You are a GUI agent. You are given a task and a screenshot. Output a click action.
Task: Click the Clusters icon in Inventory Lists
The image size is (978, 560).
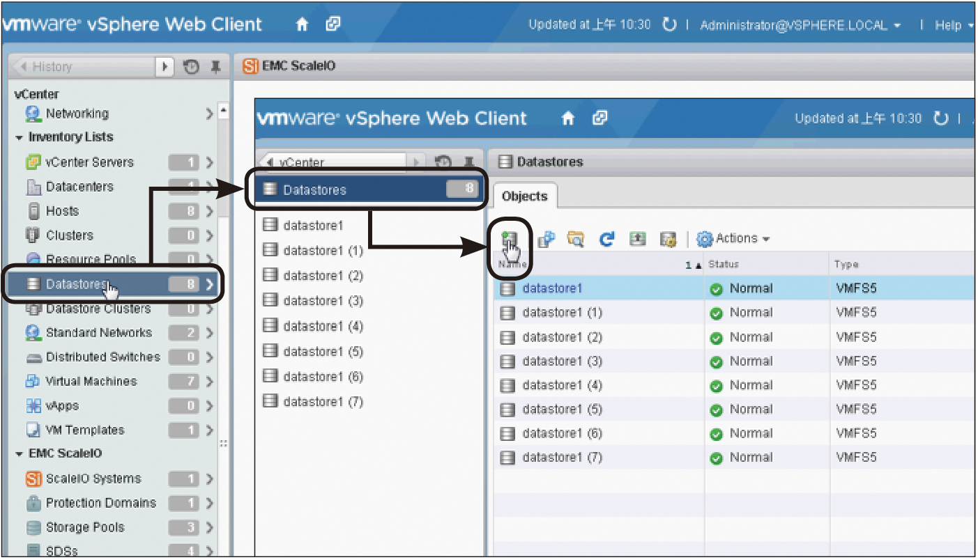pyautogui.click(x=33, y=235)
